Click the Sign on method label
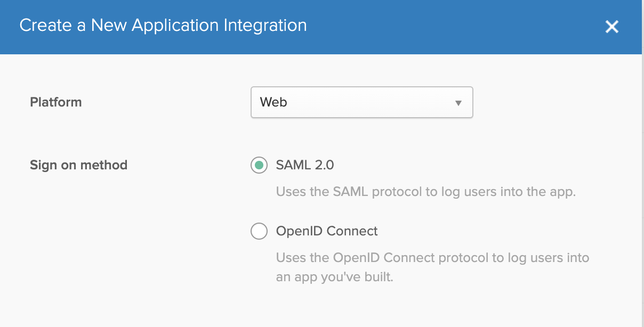Image resolution: width=644 pixels, height=327 pixels. tap(78, 165)
